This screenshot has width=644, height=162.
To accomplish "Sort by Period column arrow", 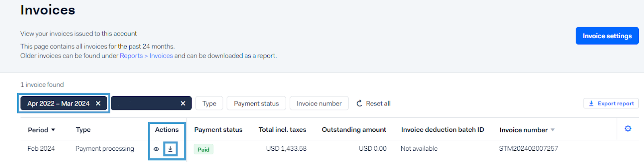I will (53, 130).
